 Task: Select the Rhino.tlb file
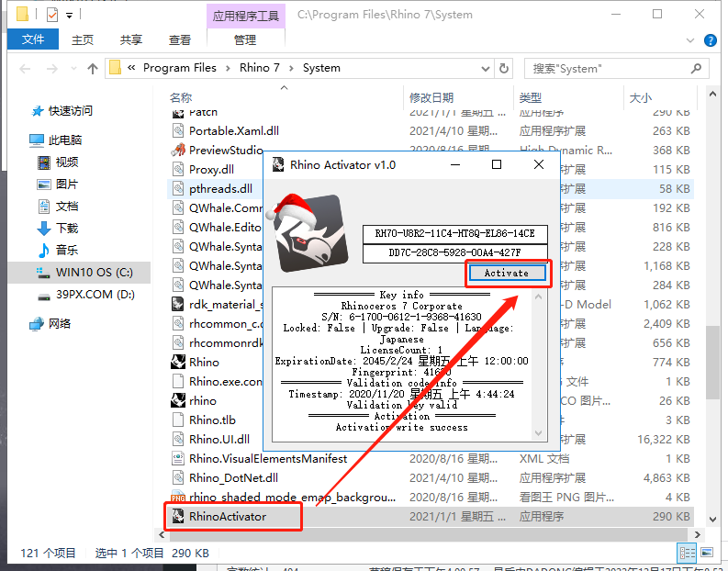[212, 420]
